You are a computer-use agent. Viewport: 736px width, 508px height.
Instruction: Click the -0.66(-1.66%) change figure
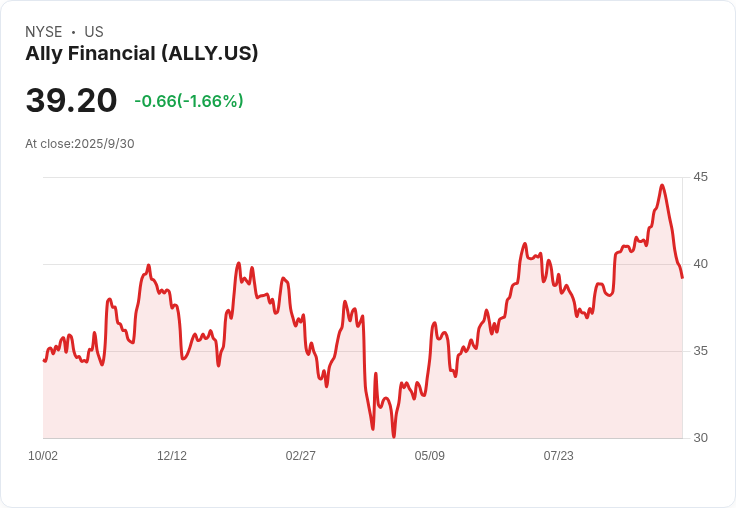pos(189,101)
